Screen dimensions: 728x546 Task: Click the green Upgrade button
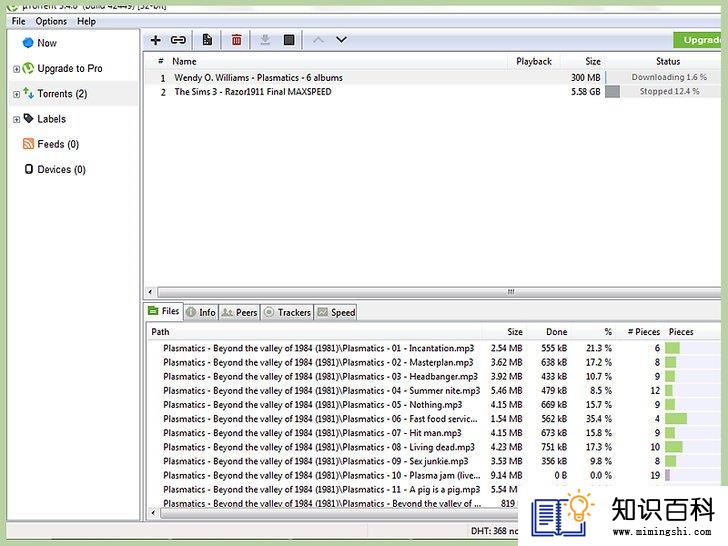(697, 40)
